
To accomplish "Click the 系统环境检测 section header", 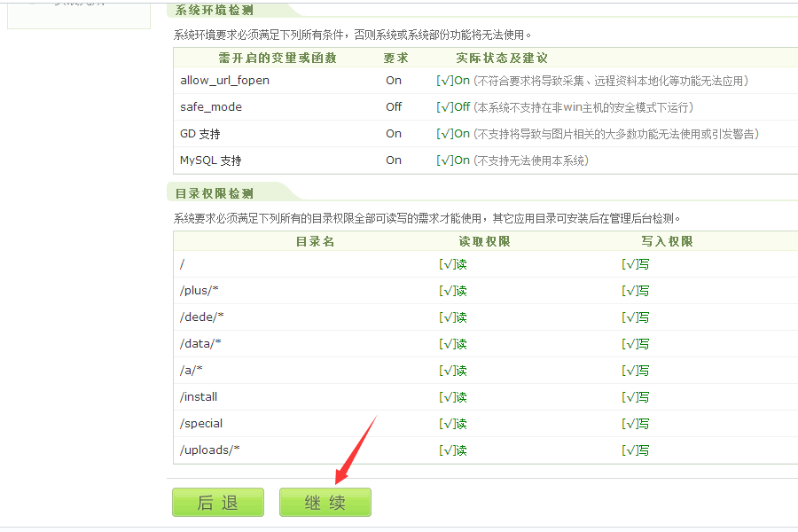I will pos(215,11).
